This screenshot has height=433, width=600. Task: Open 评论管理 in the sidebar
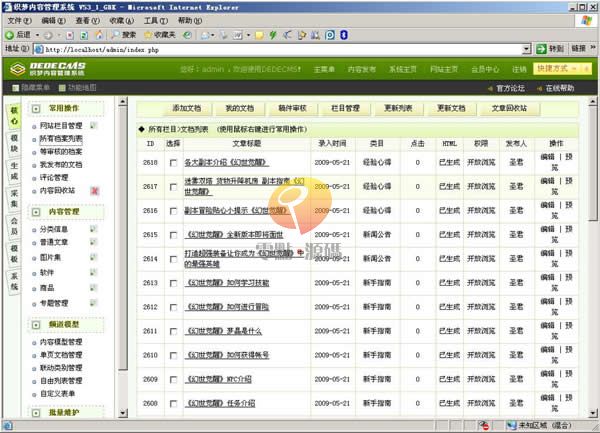pyautogui.click(x=54, y=177)
